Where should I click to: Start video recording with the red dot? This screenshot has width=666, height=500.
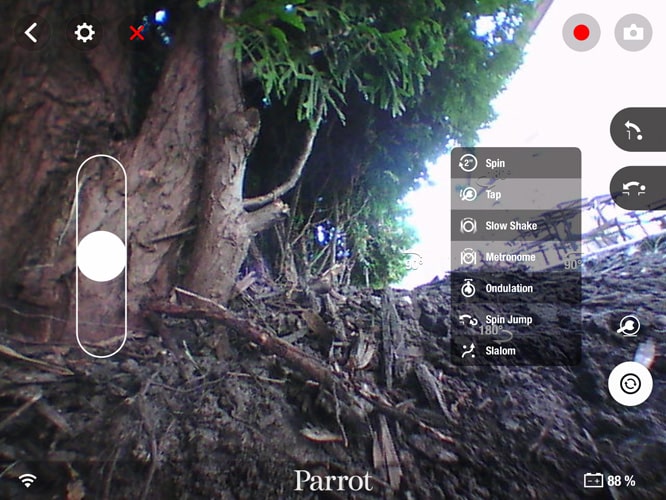(x=581, y=33)
